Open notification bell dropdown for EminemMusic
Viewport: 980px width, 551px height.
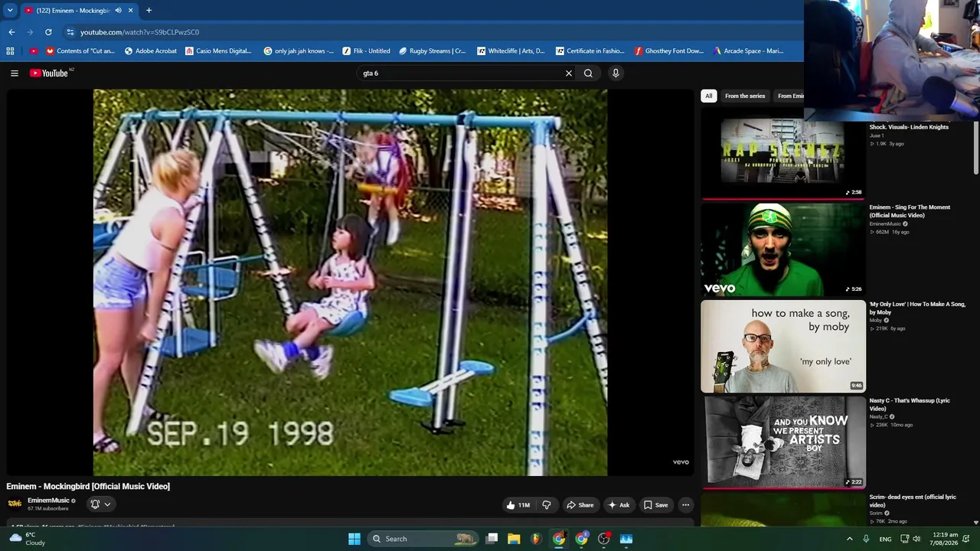pyautogui.click(x=100, y=504)
